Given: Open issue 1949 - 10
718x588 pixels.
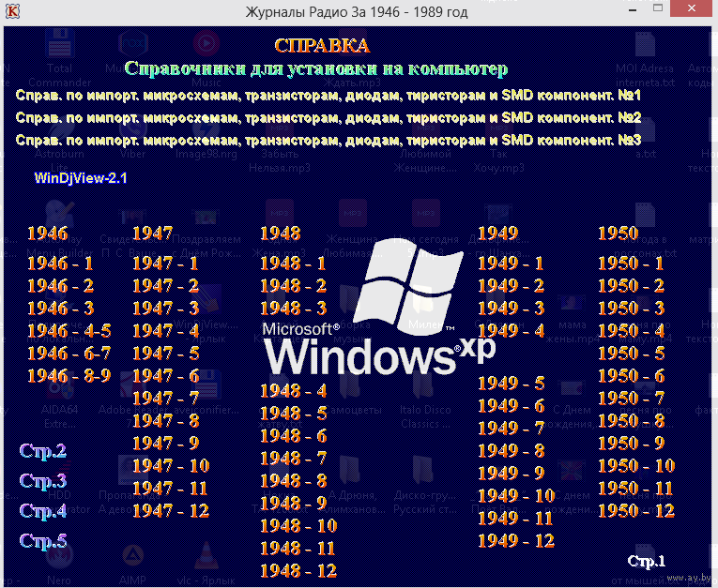Looking at the screenshot, I should [516, 495].
